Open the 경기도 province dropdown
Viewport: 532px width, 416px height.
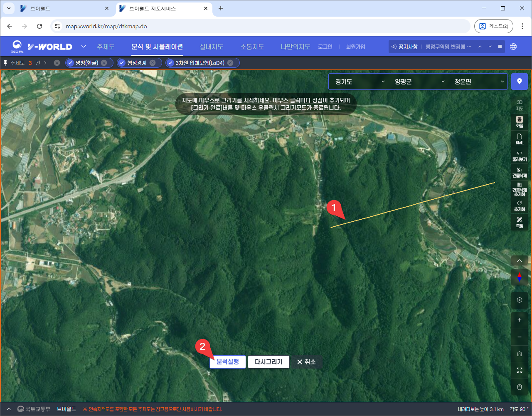click(x=360, y=82)
